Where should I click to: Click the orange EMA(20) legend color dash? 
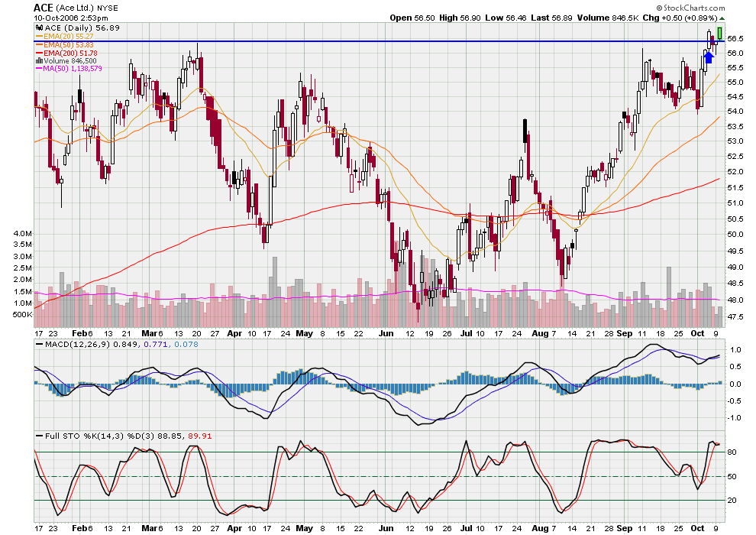[39, 36]
